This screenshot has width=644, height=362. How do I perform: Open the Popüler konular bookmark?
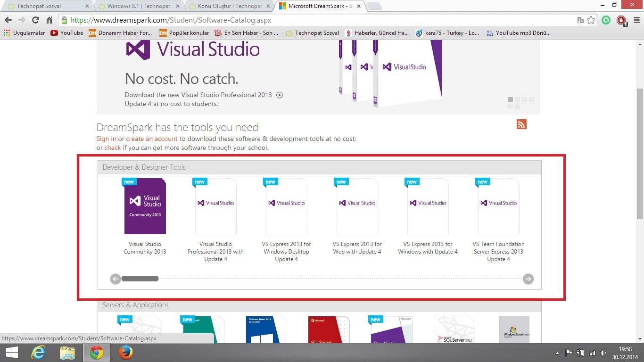184,33
